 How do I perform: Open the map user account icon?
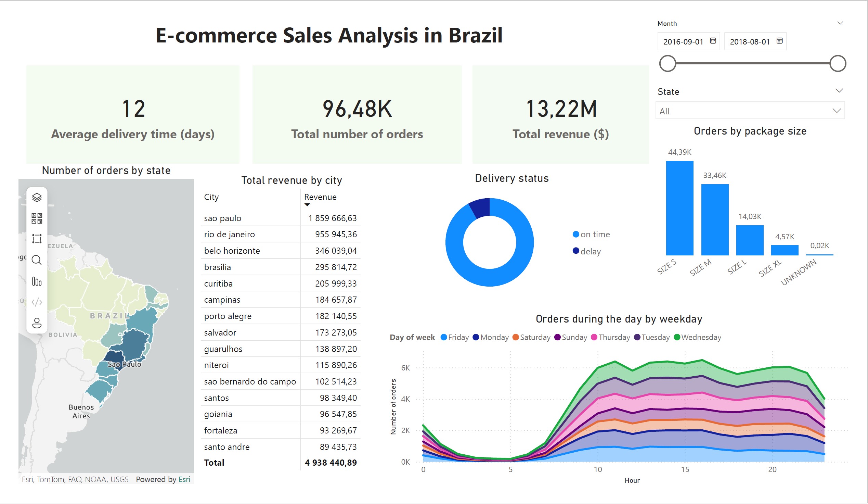tap(37, 323)
